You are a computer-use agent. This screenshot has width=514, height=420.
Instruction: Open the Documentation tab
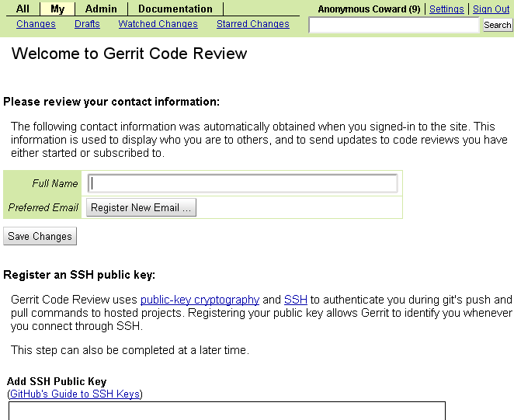[x=175, y=9]
